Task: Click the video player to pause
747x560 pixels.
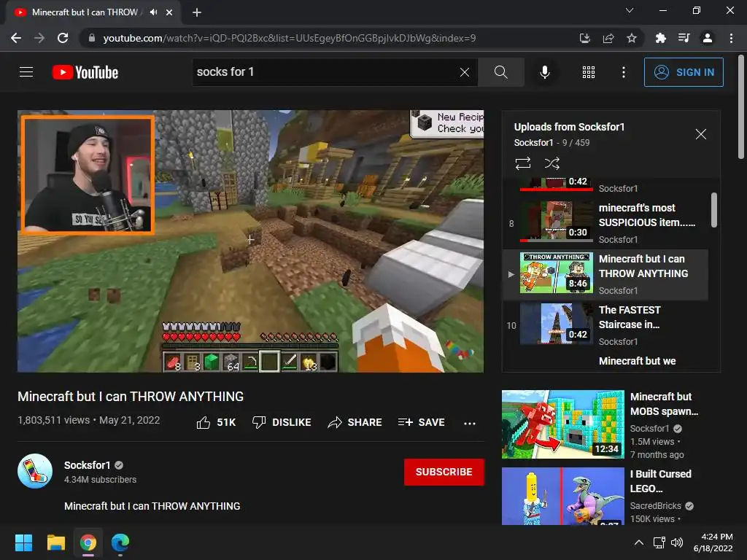Action: tap(251, 241)
